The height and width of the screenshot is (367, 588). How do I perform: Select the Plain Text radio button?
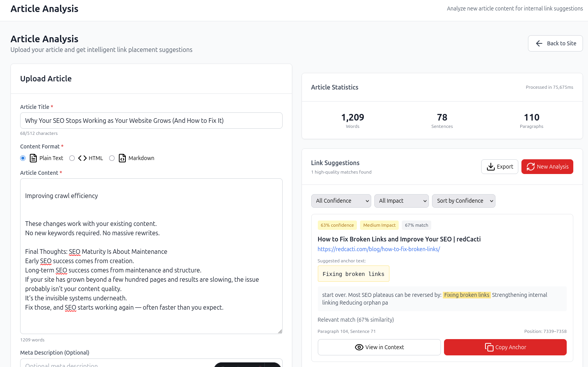(x=22, y=158)
